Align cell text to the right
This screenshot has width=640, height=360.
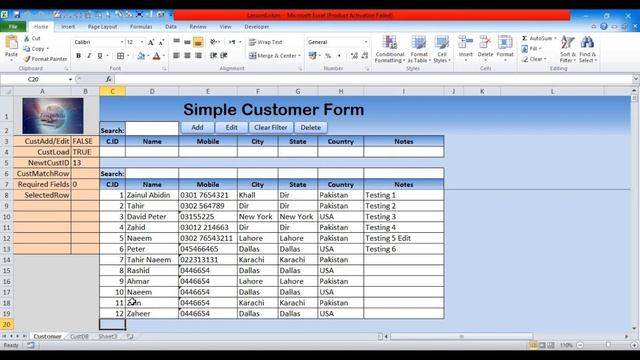point(198,56)
